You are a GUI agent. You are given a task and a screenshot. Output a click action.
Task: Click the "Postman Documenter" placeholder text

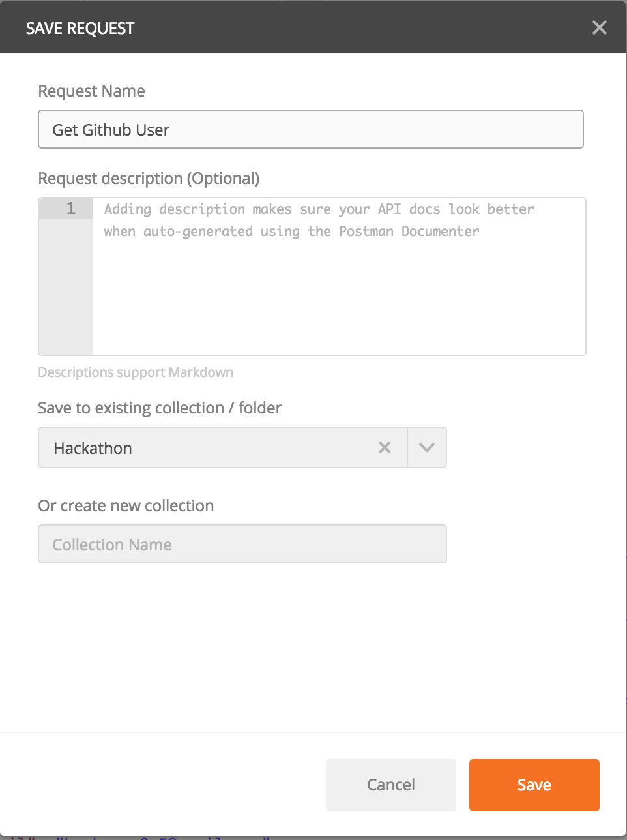click(409, 232)
